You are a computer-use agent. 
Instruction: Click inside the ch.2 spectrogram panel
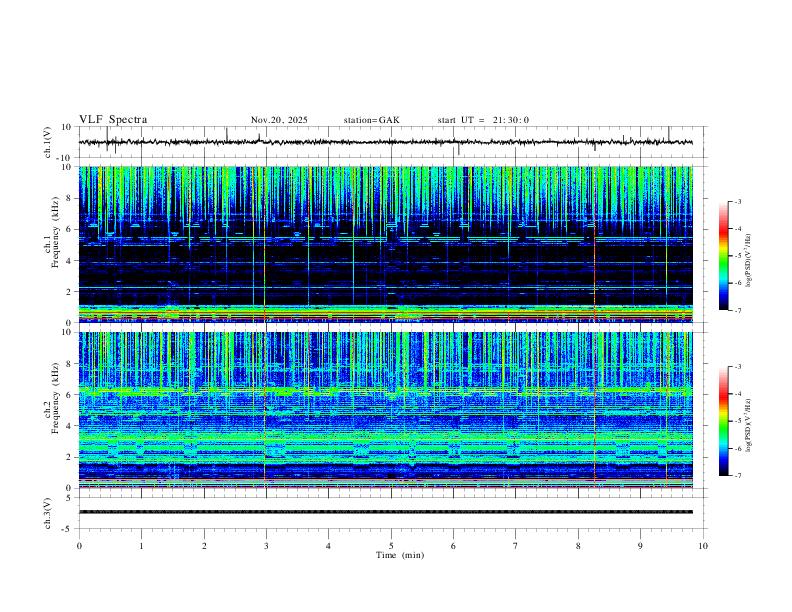tap(386, 410)
